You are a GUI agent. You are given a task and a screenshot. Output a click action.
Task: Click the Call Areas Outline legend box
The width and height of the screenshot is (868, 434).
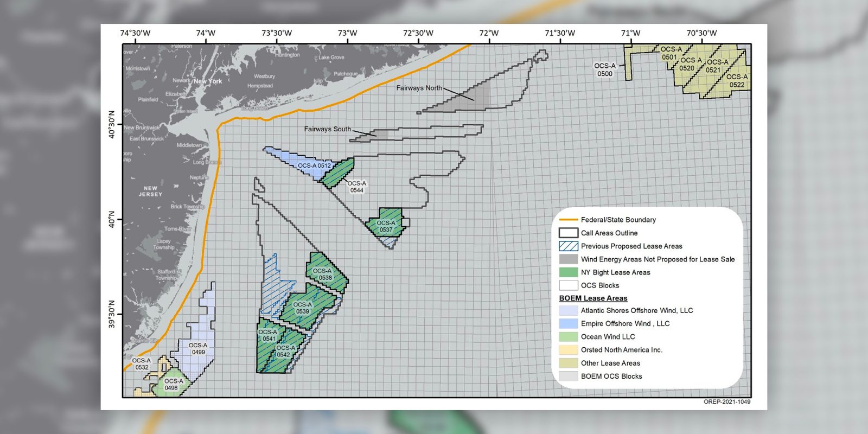[568, 233]
